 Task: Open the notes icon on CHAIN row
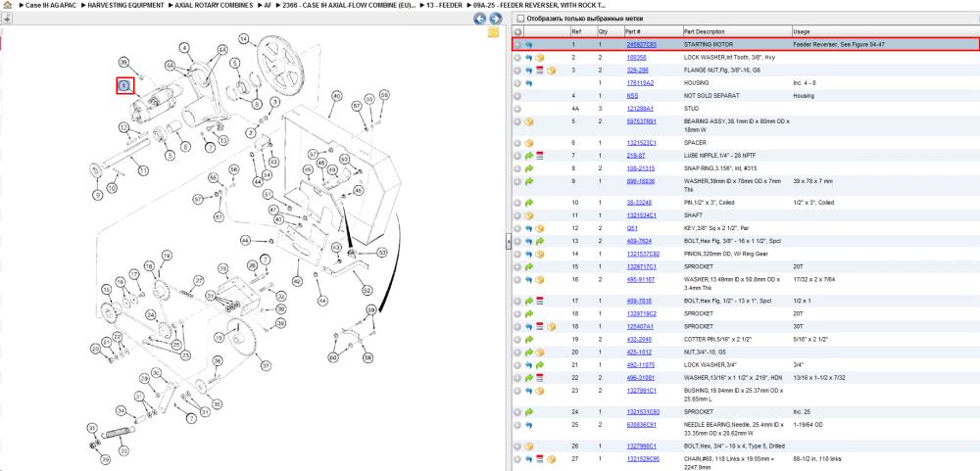540,459
